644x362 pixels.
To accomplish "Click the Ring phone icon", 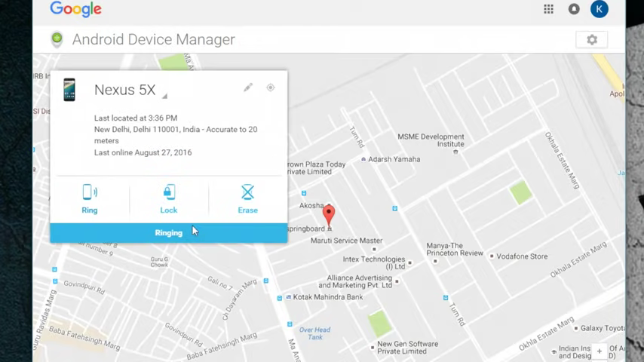I will [90, 192].
